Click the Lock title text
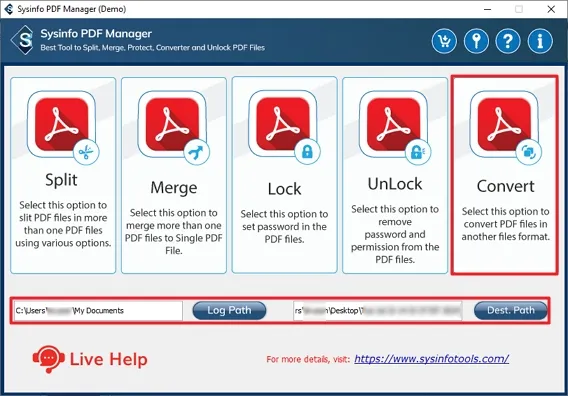Screen dimensions: 568x396 tap(284, 189)
